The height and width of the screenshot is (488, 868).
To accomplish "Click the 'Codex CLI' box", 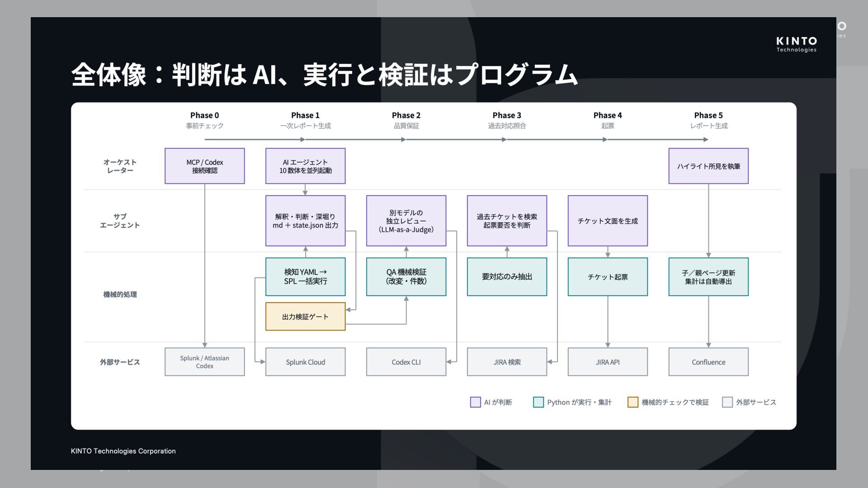I will point(406,362).
